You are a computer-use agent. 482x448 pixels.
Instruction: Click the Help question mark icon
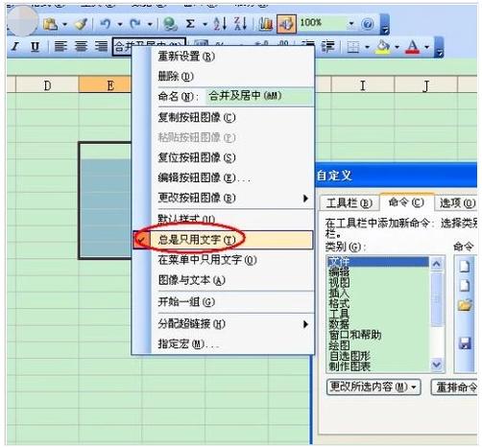click(367, 24)
